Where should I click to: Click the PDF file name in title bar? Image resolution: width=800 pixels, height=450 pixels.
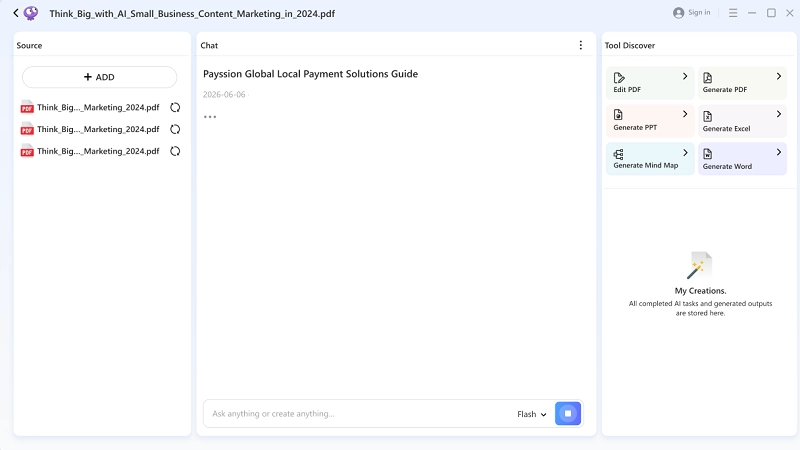(192, 14)
